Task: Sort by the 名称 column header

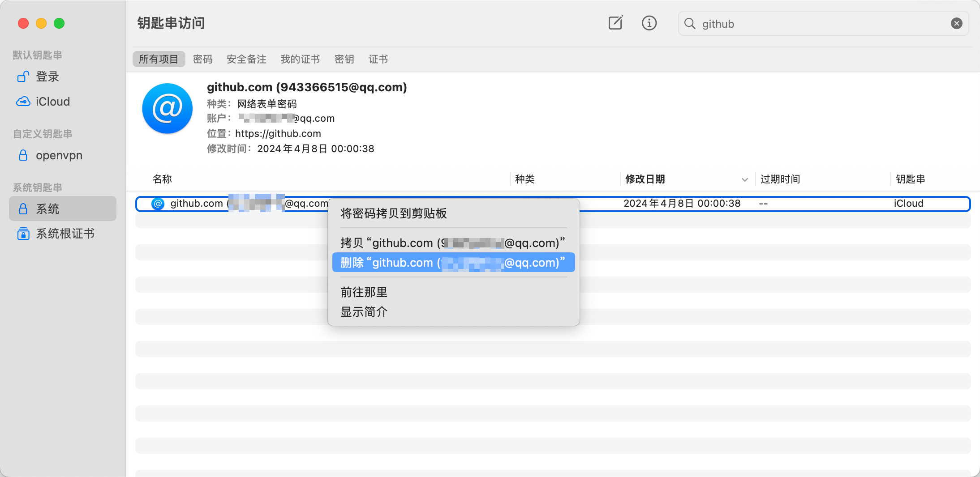Action: click(162, 179)
